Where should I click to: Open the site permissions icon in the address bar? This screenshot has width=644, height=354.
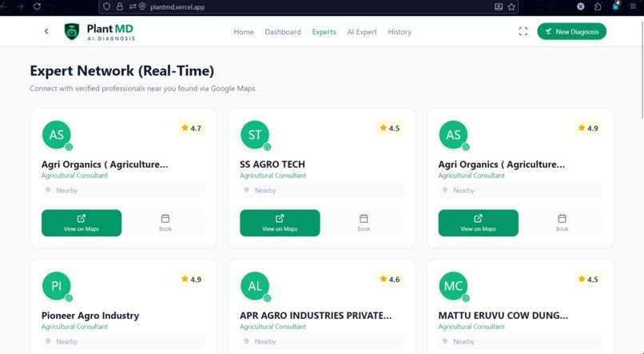click(133, 6)
